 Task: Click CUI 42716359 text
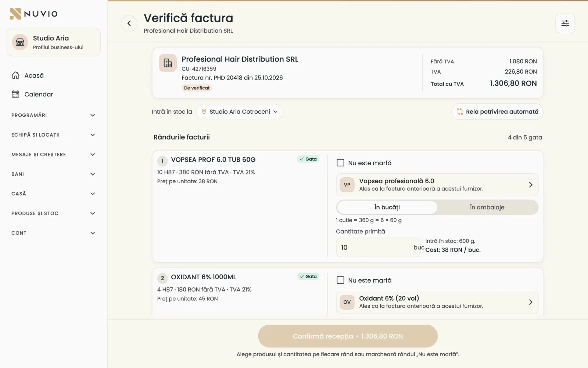pyautogui.click(x=199, y=69)
